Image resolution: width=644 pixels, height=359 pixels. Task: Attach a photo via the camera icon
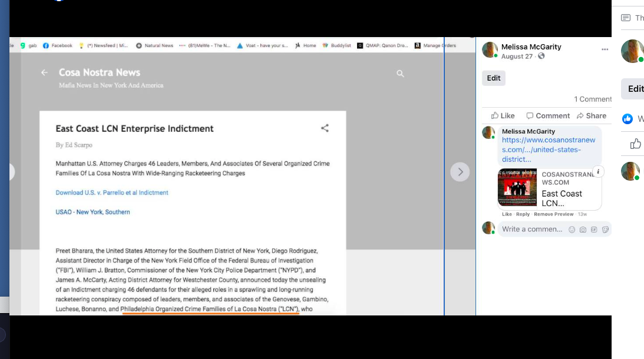point(583,230)
